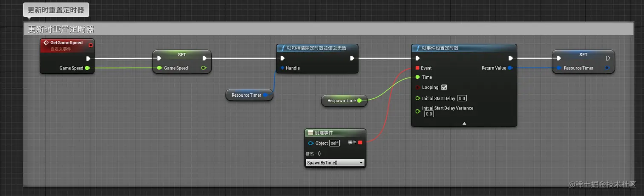Click Respawn Time variable output pin
Image resolution: width=644 pixels, height=196 pixels.
point(359,101)
